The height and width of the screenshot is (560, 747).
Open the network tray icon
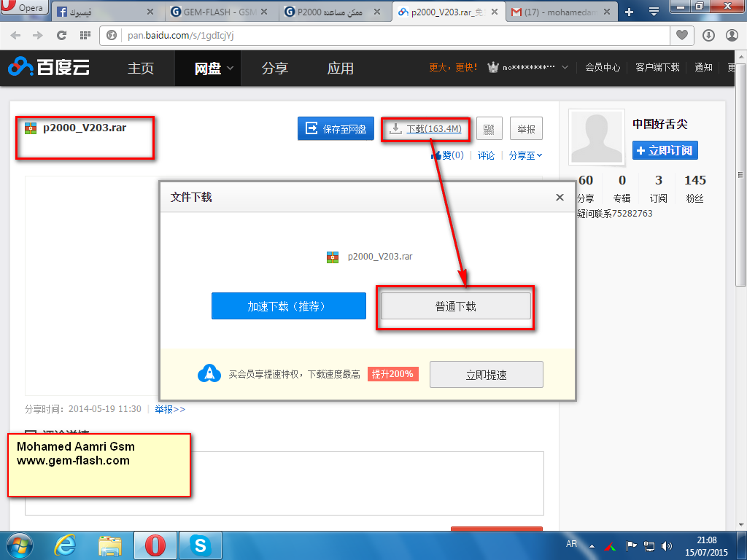click(x=649, y=546)
